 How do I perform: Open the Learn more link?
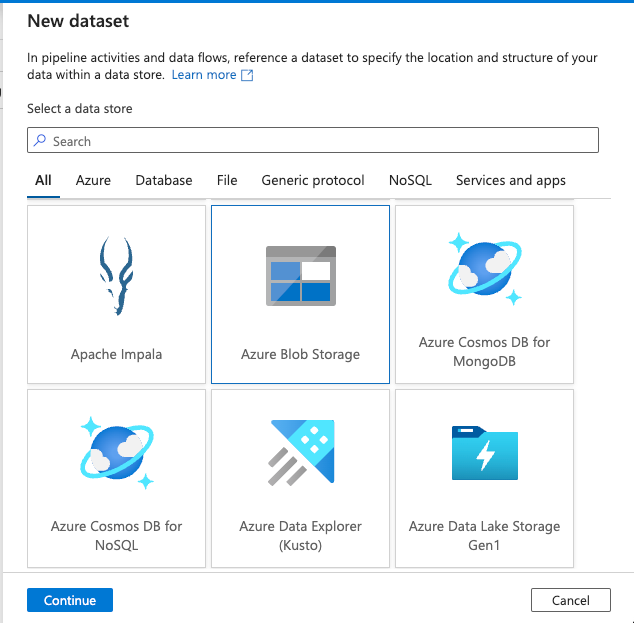(x=204, y=75)
